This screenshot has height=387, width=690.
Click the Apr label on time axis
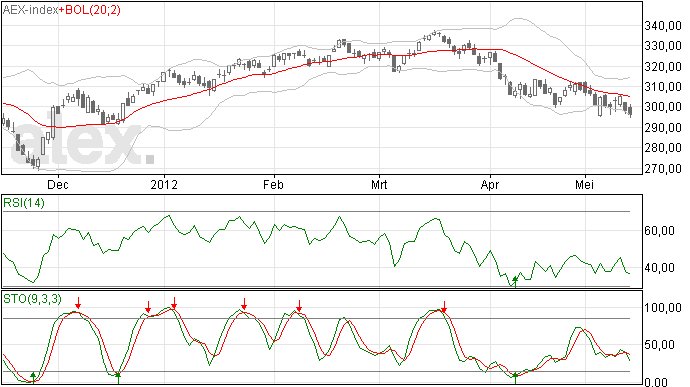(490, 184)
